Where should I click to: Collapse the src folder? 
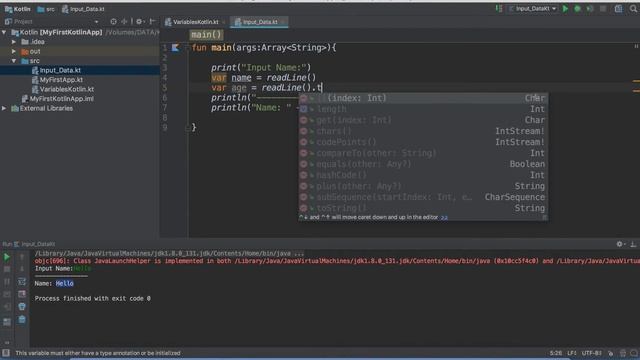(x=14, y=61)
